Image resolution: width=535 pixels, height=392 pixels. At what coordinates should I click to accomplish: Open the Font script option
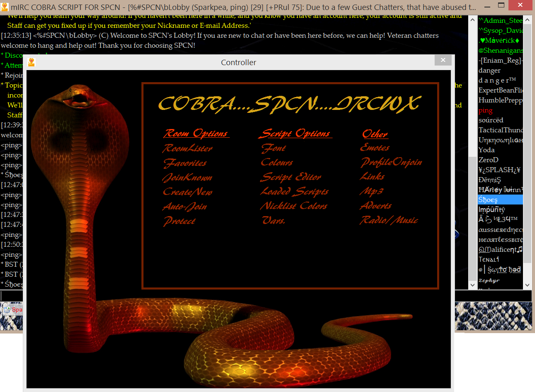pyautogui.click(x=273, y=148)
